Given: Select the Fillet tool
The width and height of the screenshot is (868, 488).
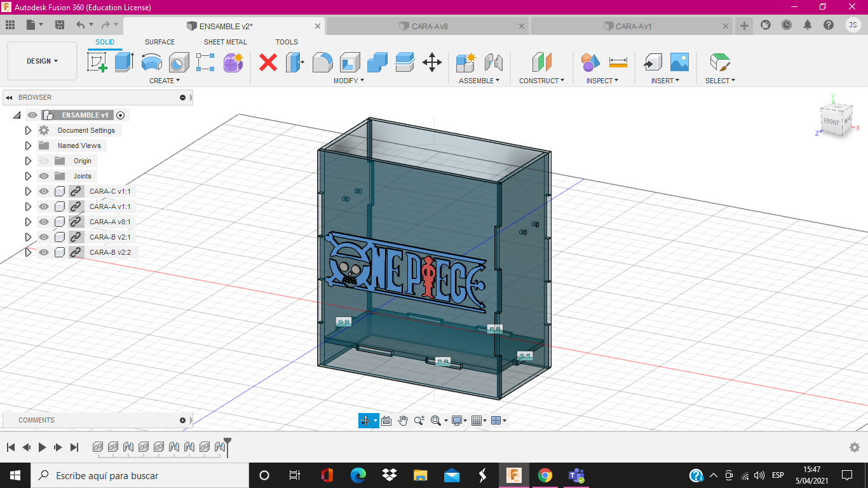Looking at the screenshot, I should pos(323,62).
